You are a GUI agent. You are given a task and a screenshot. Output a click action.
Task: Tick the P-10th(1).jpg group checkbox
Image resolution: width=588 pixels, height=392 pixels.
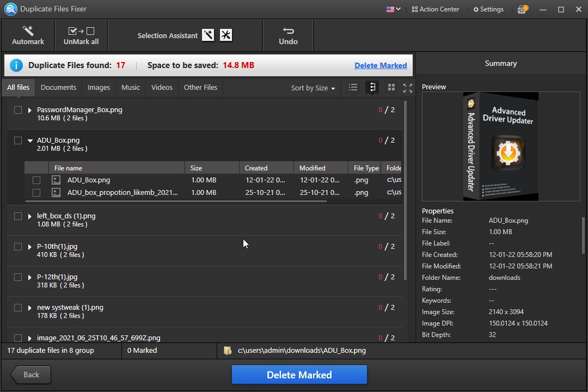(18, 247)
